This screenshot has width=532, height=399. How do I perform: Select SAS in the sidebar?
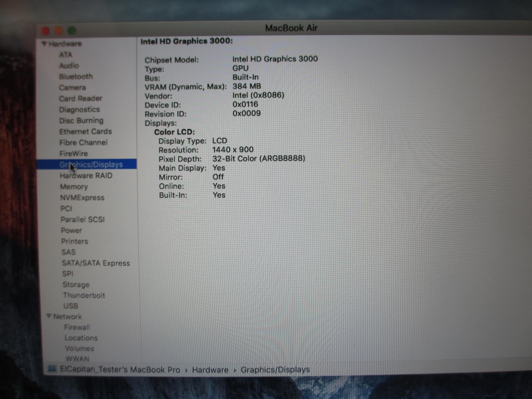tap(68, 252)
